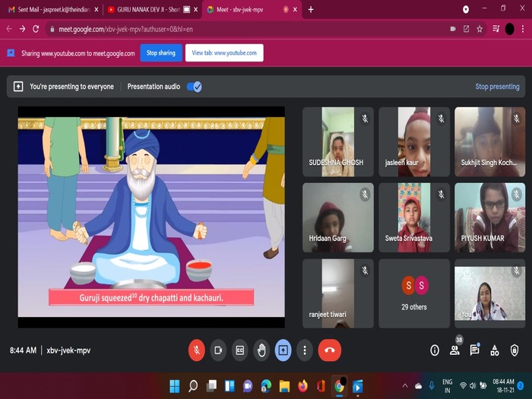Image resolution: width=532 pixels, height=399 pixels.
Task: Go back in browser history
Action: pyautogui.click(x=9, y=29)
